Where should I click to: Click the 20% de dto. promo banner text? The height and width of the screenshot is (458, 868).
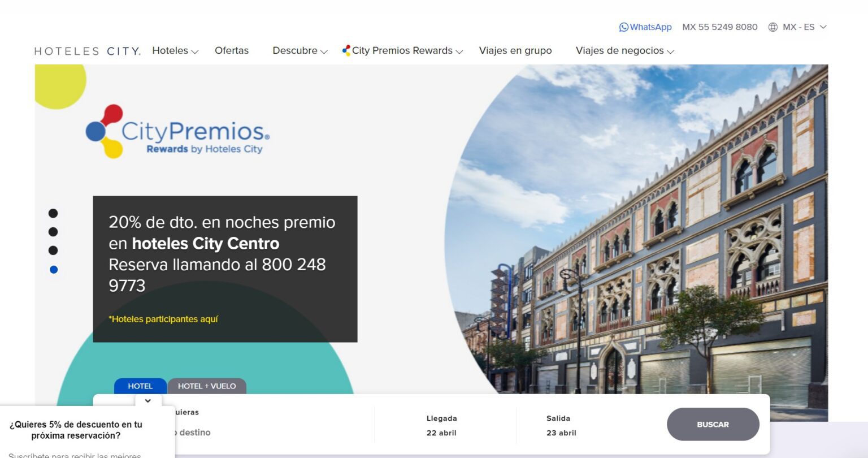pyautogui.click(x=222, y=254)
